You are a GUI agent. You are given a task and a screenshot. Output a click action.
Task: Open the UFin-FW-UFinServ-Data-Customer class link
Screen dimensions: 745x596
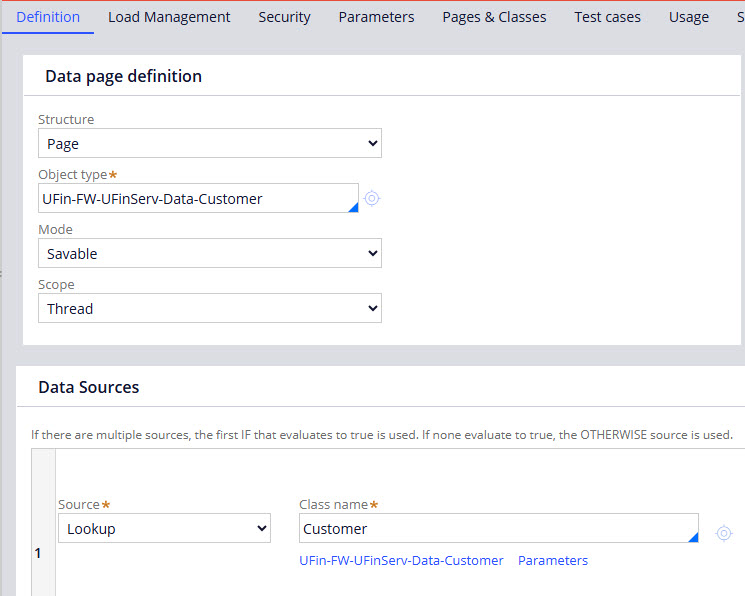click(x=401, y=561)
